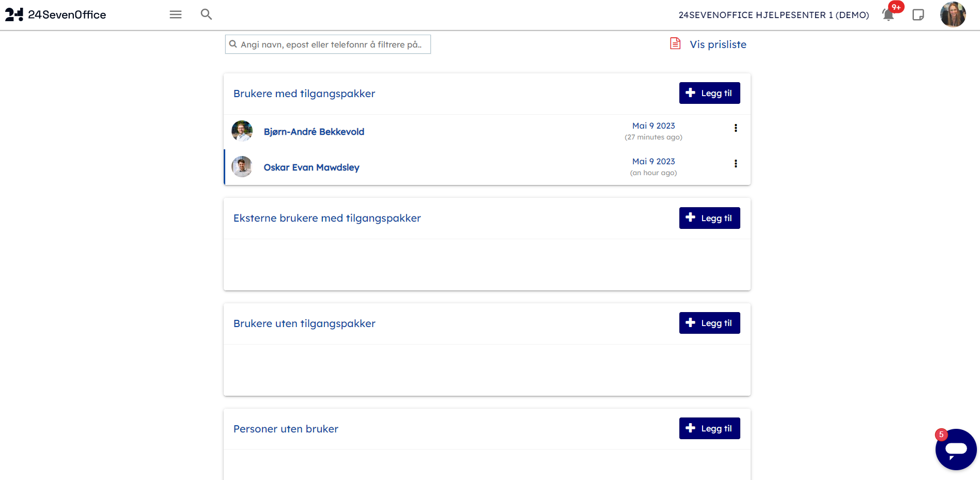Focus the name, email or phone filter field
The height and width of the screenshot is (480, 980).
coord(331,44)
